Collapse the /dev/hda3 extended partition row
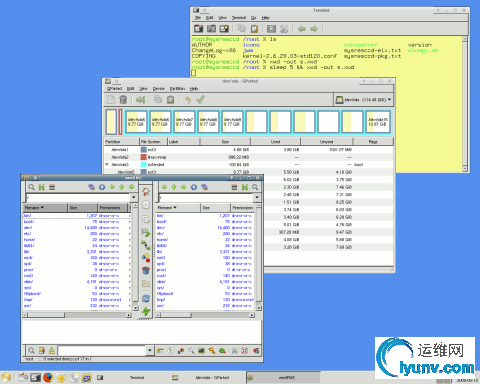The height and width of the screenshot is (384, 480). [x=107, y=164]
